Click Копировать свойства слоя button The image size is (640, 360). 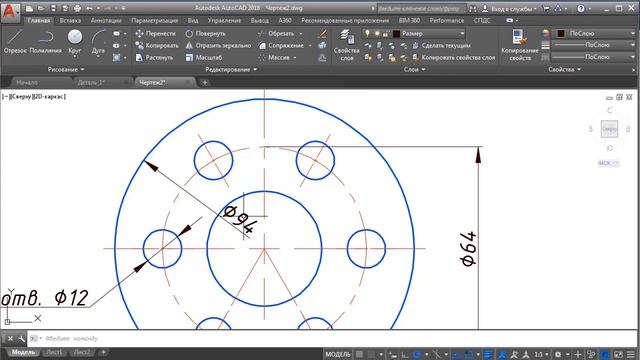(x=453, y=58)
